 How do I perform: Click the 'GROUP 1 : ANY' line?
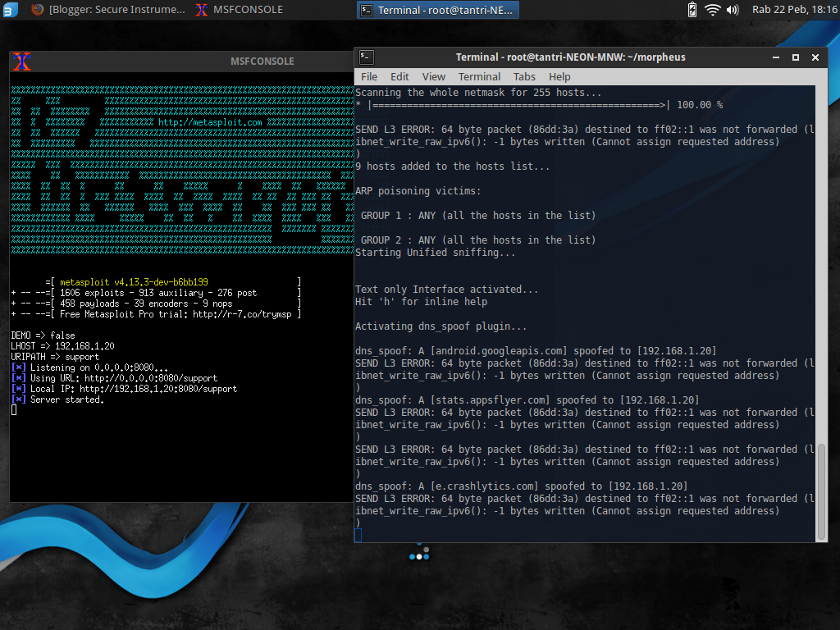[x=478, y=216]
